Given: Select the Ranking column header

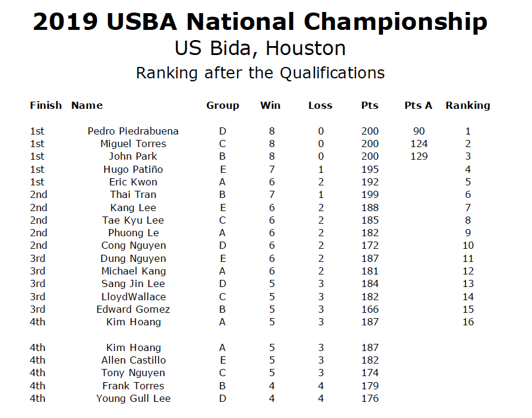Looking at the screenshot, I should [467, 106].
